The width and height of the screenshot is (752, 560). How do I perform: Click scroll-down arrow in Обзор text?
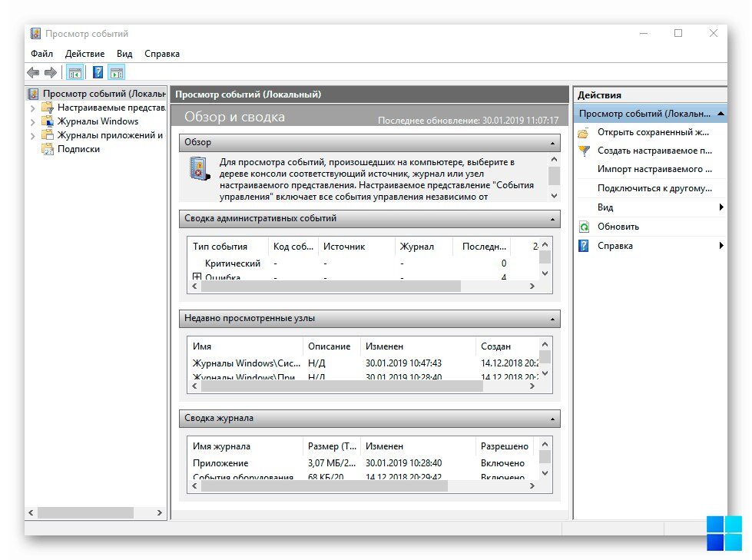pos(554,196)
